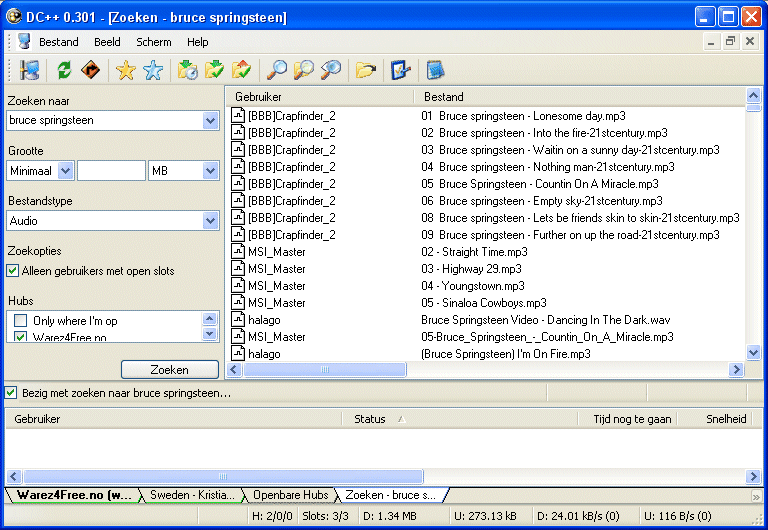Click the Search magnifier toolbar icon
This screenshot has width=768, height=530.
[x=277, y=70]
